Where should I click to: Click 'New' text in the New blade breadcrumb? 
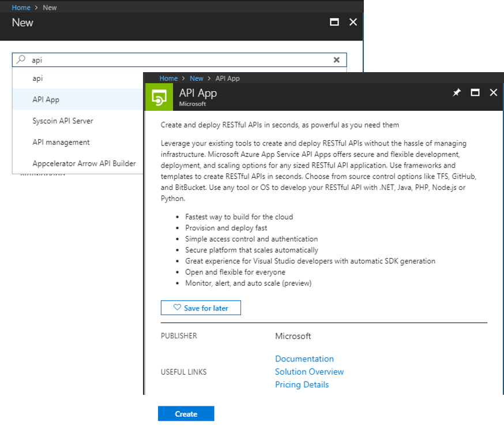tap(50, 8)
